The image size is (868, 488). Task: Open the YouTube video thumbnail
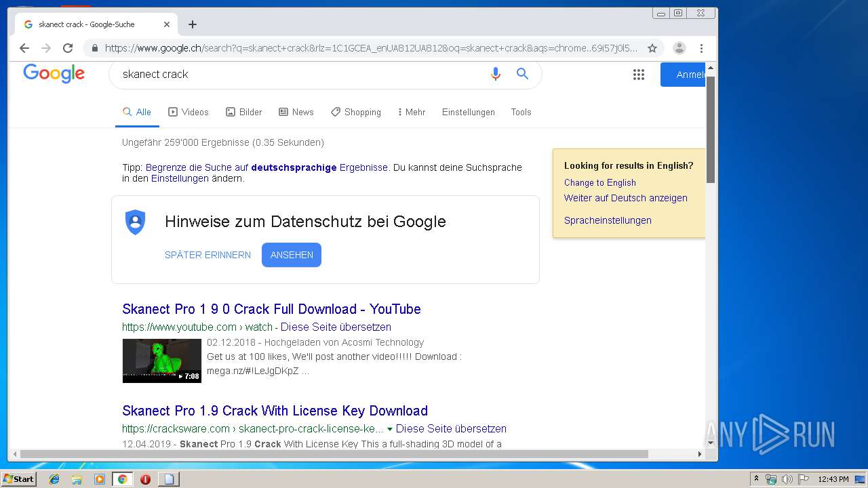(162, 361)
